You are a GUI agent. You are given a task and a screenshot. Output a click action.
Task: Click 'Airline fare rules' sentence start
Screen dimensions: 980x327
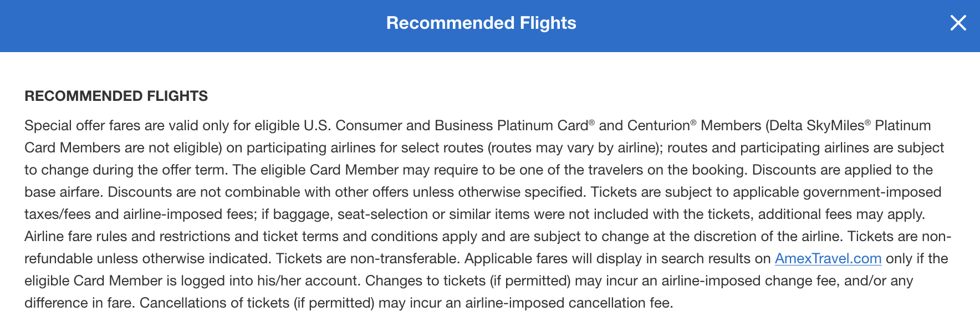click(76, 237)
